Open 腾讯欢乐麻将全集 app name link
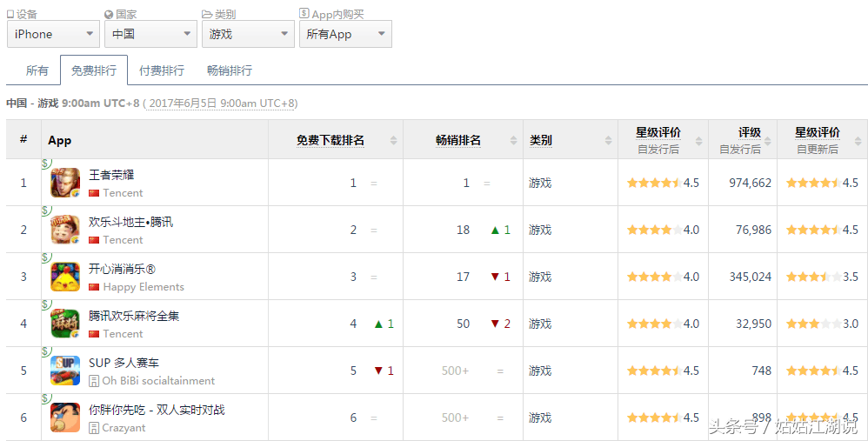This screenshot has width=868, height=441. tap(134, 316)
